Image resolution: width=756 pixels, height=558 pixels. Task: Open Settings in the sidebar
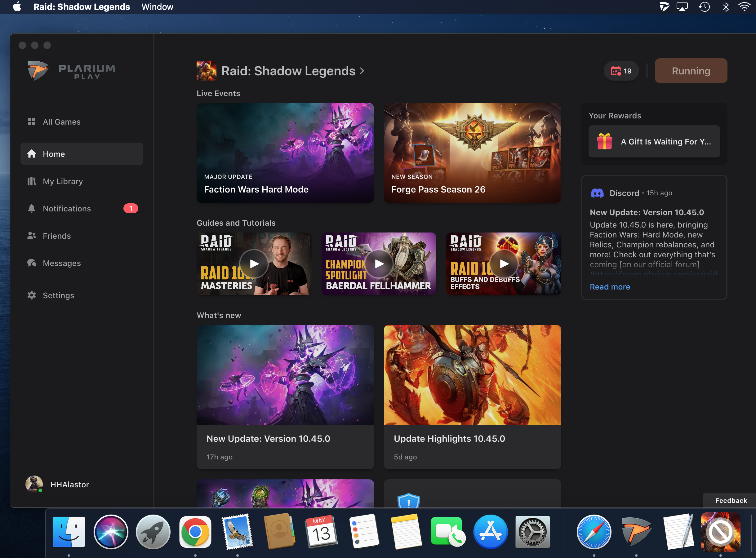pos(82,295)
